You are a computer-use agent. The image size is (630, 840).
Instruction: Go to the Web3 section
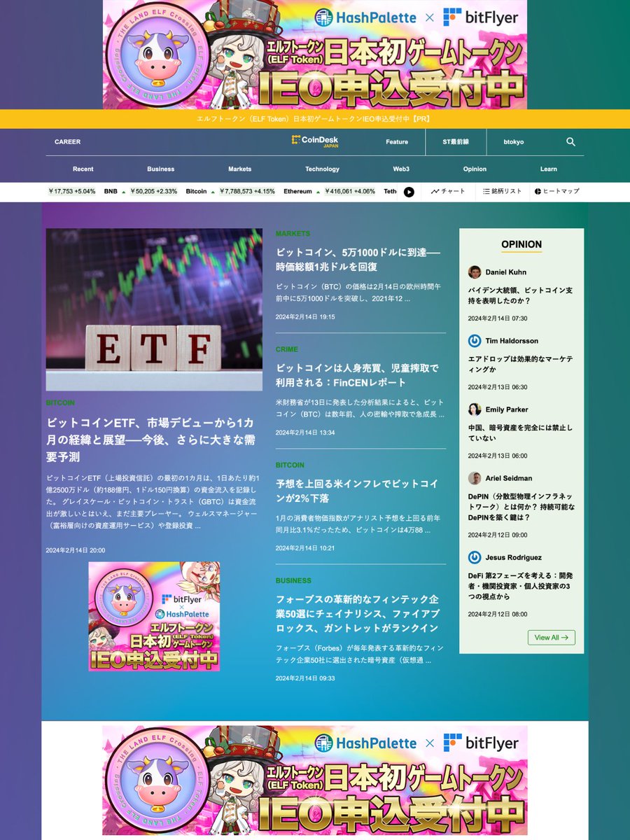point(401,169)
